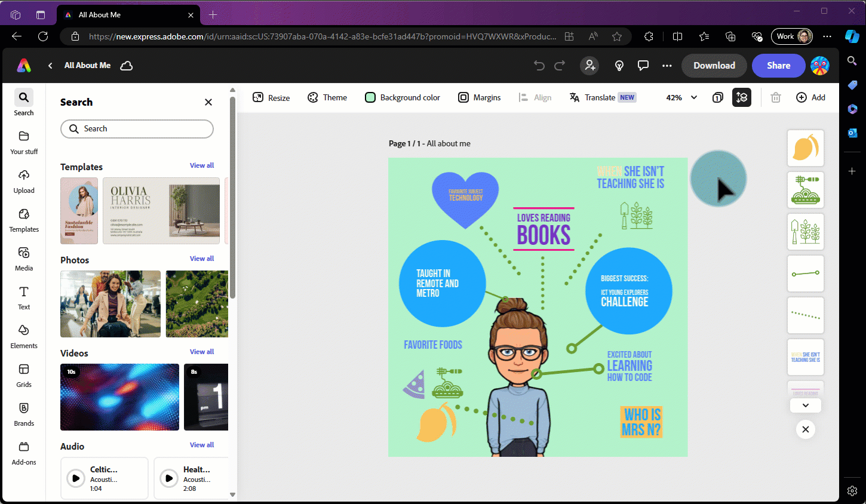The width and height of the screenshot is (866, 504).
Task: Select the woman in wheelchair photo
Action: (x=110, y=304)
